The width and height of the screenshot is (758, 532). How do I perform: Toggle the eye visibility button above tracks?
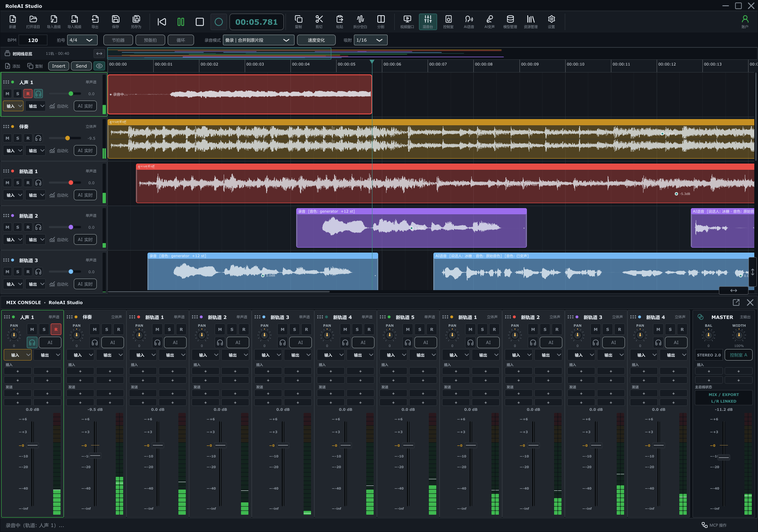pyautogui.click(x=99, y=66)
